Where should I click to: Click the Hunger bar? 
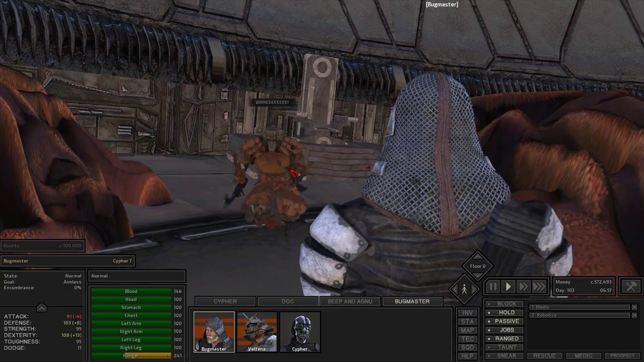pos(131,355)
